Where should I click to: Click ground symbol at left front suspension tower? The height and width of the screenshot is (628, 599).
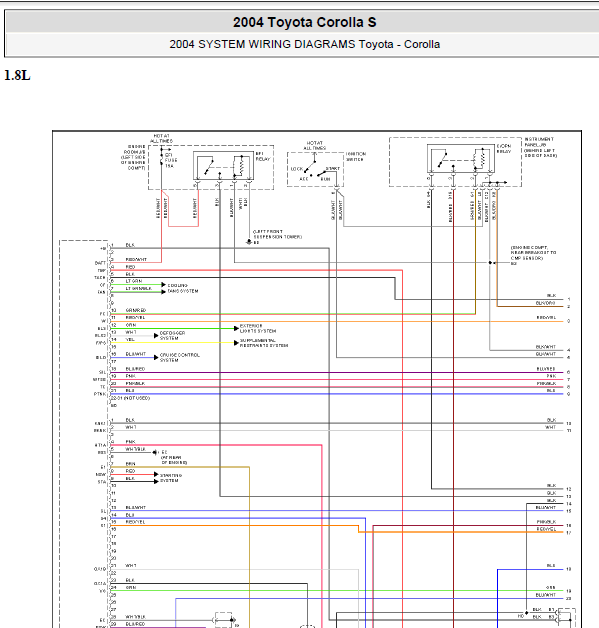tap(249, 242)
